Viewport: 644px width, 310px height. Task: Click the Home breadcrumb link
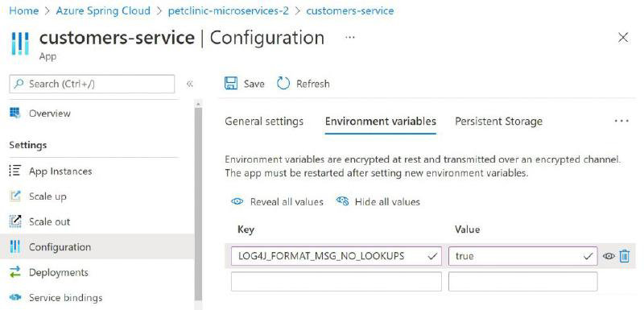pos(23,10)
